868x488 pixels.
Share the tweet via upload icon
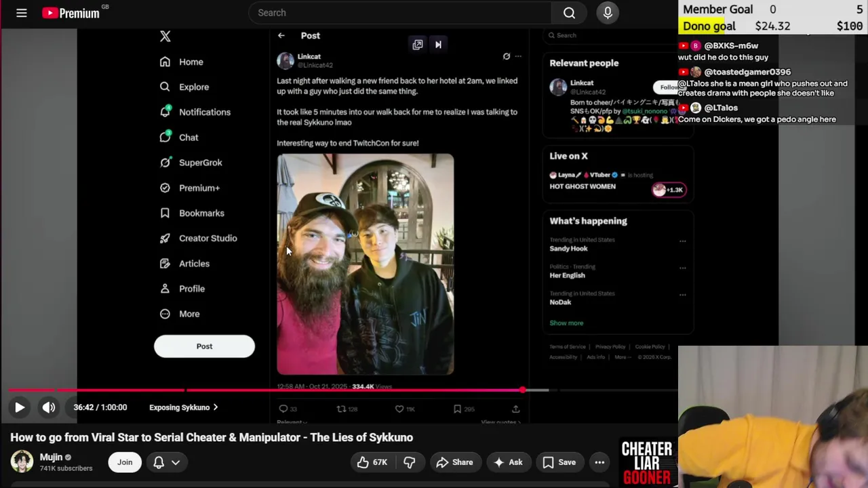[x=516, y=409]
